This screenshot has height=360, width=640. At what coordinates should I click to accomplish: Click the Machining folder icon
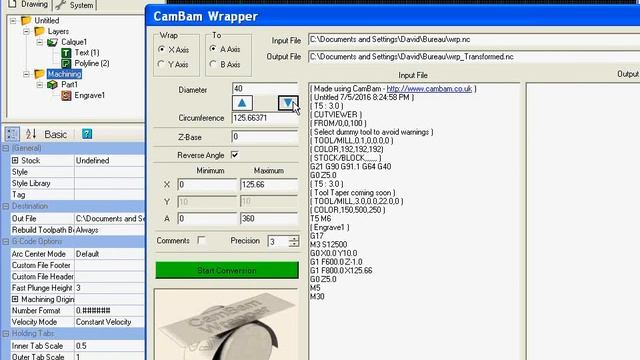39,74
